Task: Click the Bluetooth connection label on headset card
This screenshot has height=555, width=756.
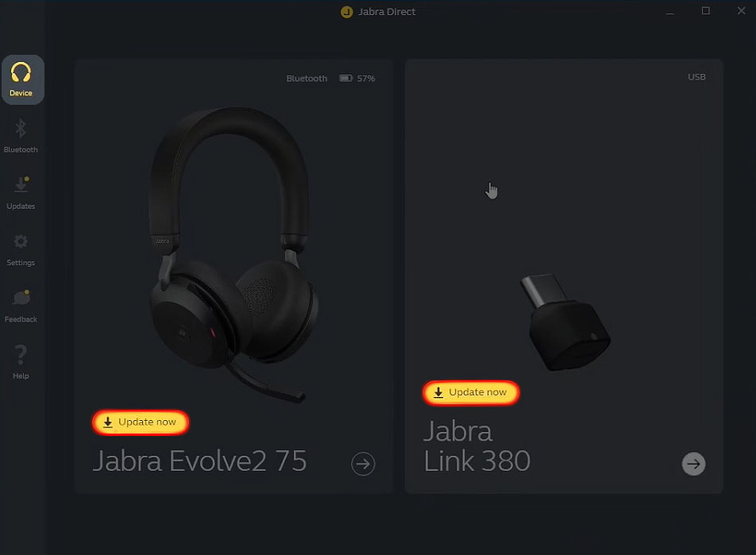Action: tap(307, 78)
